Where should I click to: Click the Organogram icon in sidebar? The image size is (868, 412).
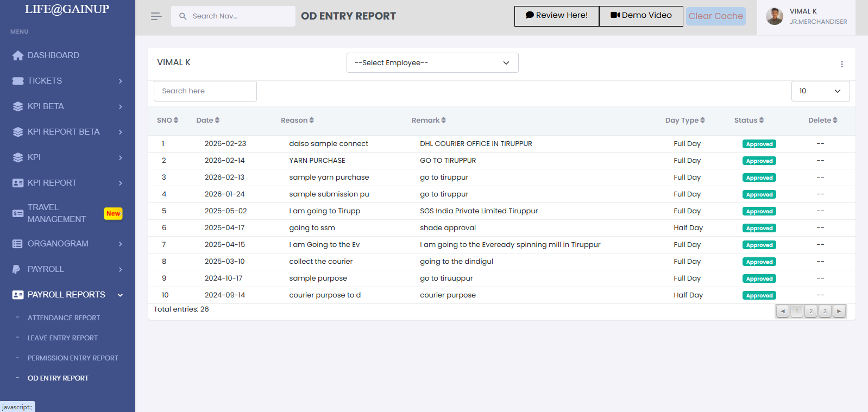click(18, 244)
